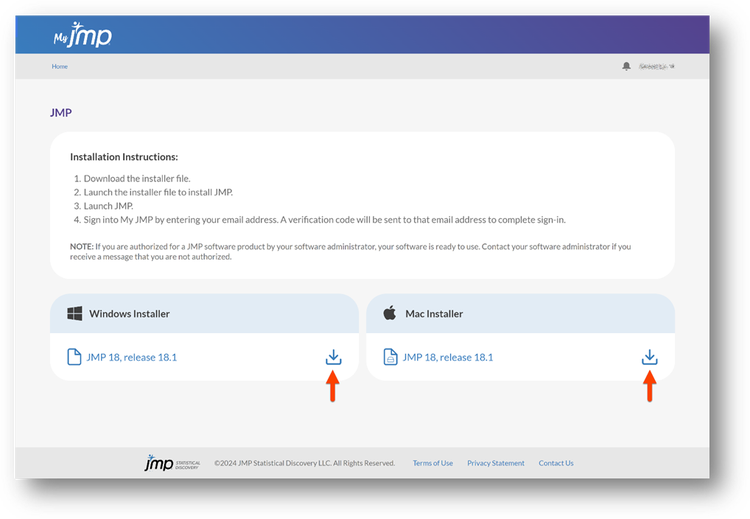Select the Windows Installer heading text
The height and width of the screenshot is (519, 750).
tap(130, 314)
